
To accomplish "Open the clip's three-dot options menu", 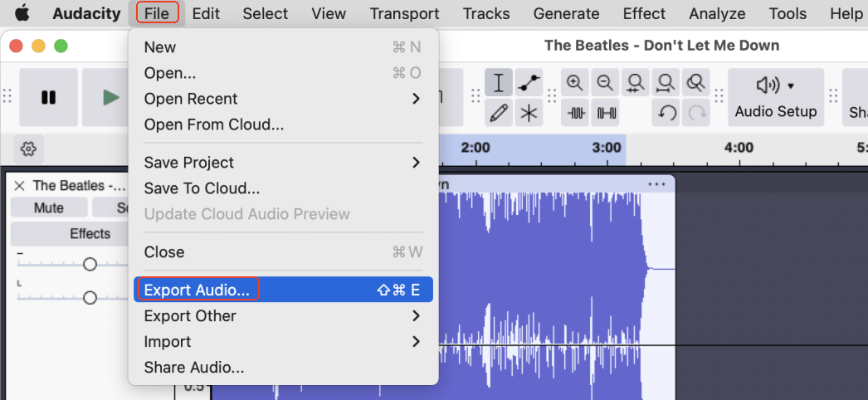I will coord(656,184).
